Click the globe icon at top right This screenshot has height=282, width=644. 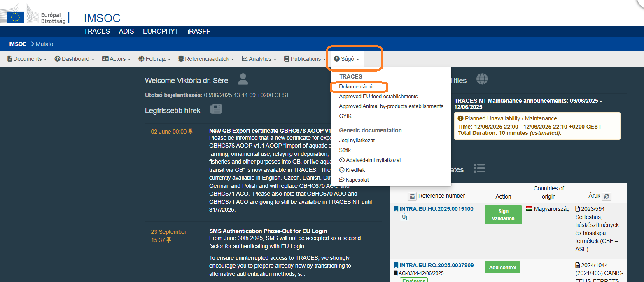(x=482, y=79)
